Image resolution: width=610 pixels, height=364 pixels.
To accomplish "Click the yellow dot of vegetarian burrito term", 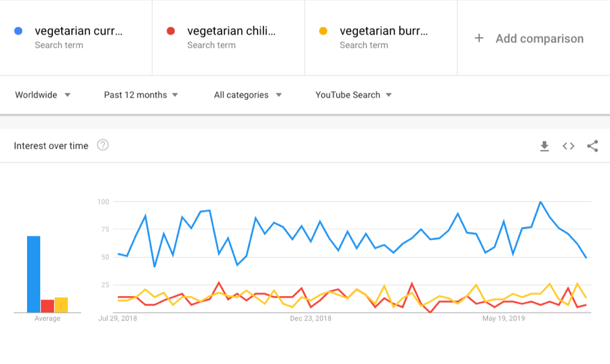I will tap(323, 31).
